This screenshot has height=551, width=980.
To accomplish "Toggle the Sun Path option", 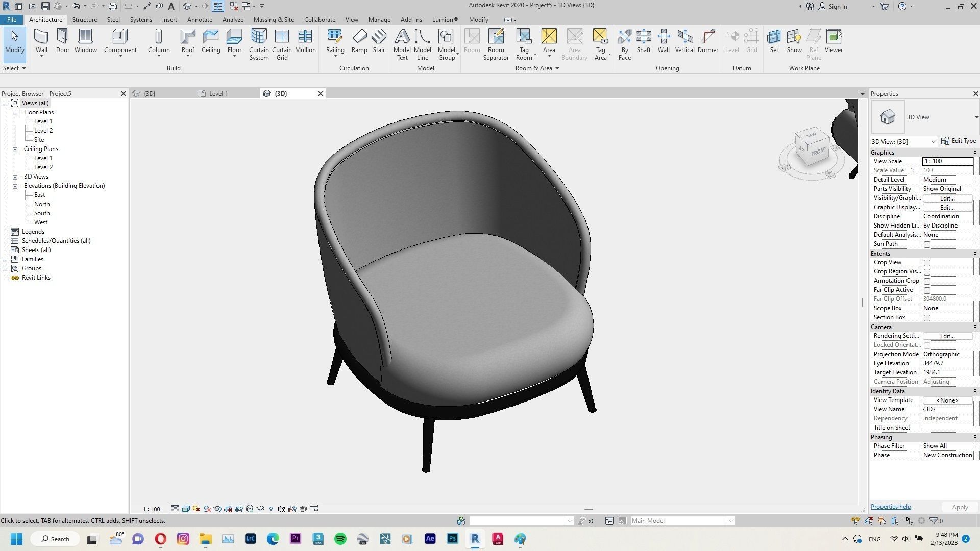I will 927,244.
